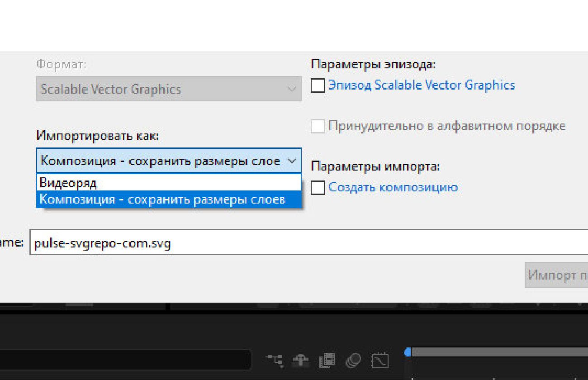Click the "Импорт п…" folder import button

pyautogui.click(x=557, y=275)
